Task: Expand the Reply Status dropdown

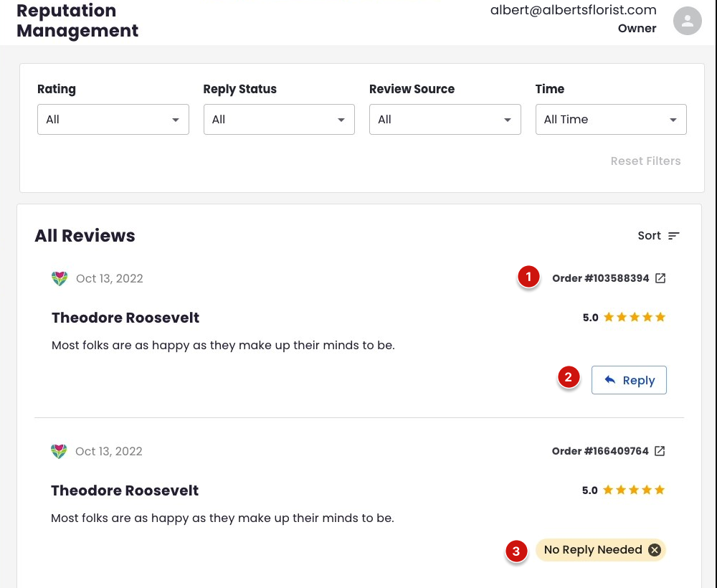Action: [x=279, y=119]
